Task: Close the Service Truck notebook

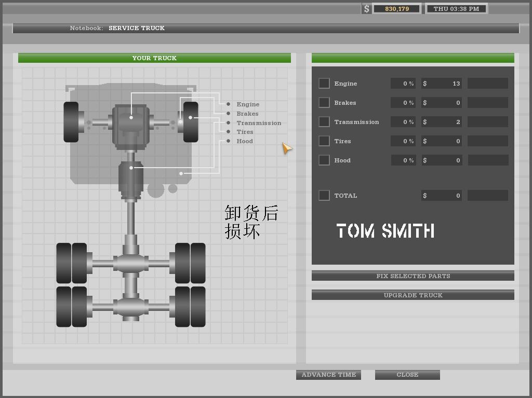Action: [x=407, y=375]
